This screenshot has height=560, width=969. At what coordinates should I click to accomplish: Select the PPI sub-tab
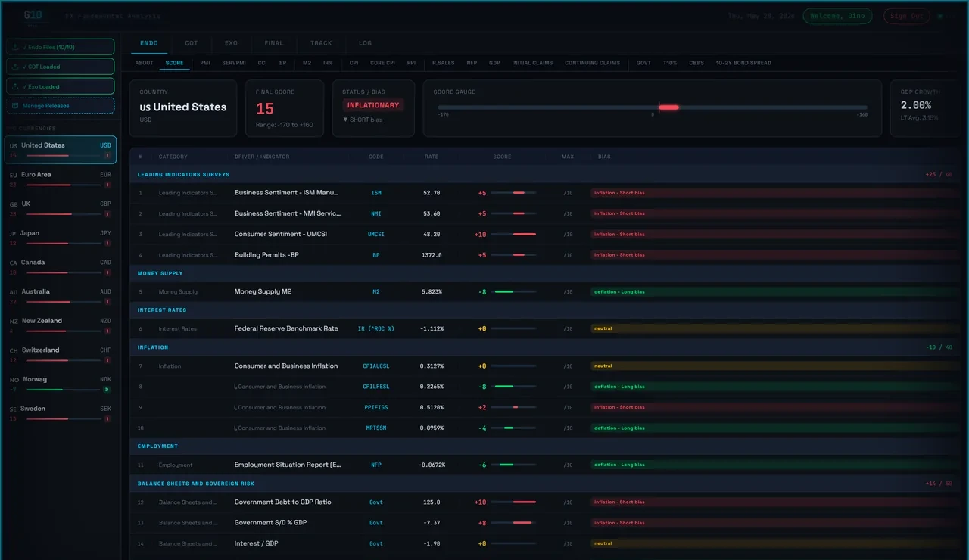(x=411, y=63)
